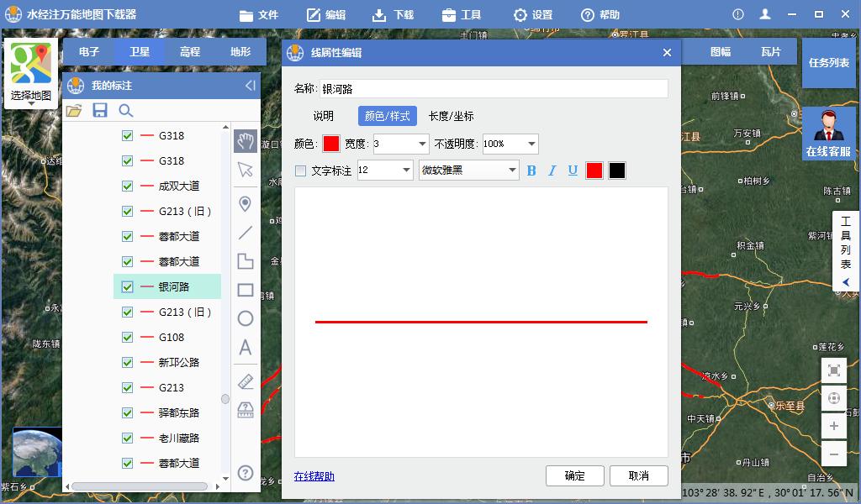Open the 不透明度 opacity dropdown

coord(530,144)
